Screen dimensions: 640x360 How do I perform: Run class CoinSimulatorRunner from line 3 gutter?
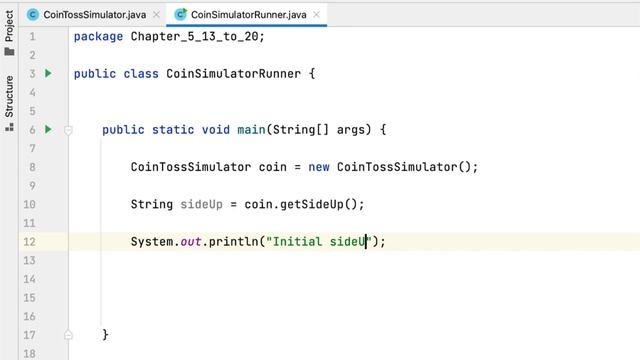pyautogui.click(x=48, y=73)
